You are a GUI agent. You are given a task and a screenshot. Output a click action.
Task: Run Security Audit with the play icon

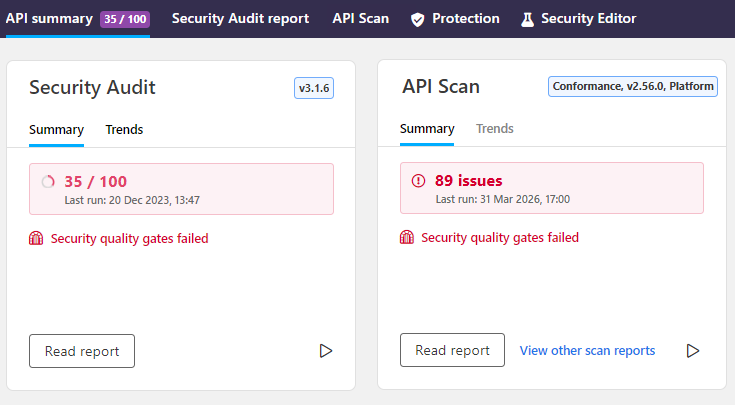pos(325,350)
